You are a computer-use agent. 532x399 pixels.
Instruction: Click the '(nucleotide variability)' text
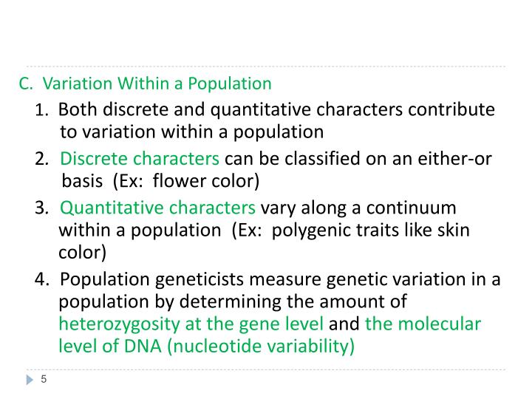point(261,346)
